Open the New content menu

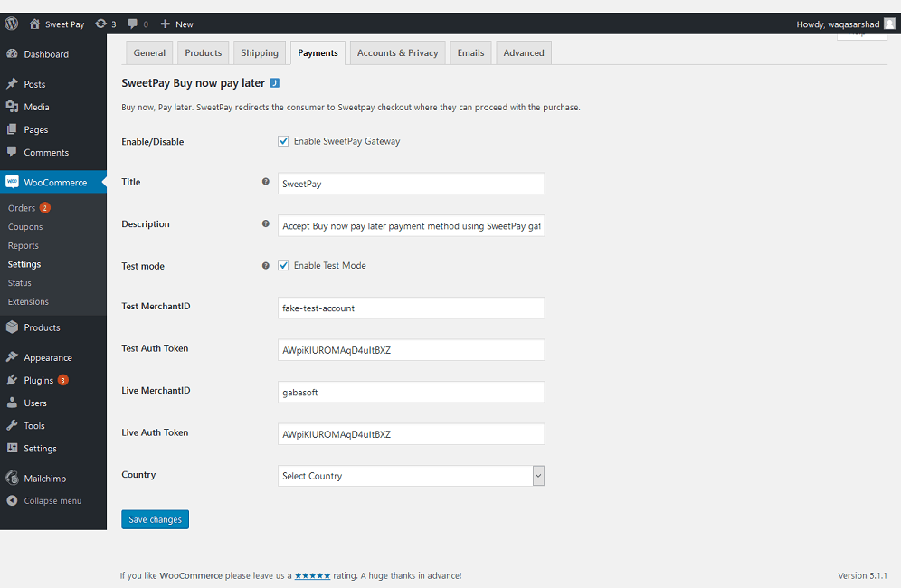coord(177,24)
